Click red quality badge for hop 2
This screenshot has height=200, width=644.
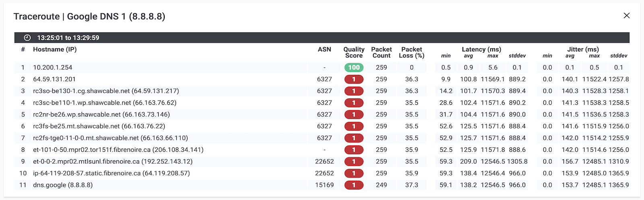pos(354,80)
